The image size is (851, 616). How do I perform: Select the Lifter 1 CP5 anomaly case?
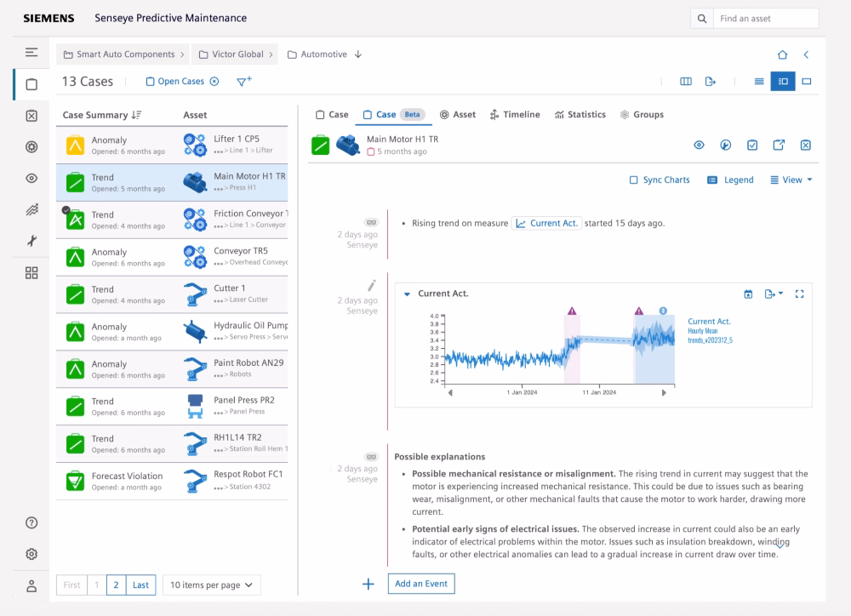tap(172, 145)
